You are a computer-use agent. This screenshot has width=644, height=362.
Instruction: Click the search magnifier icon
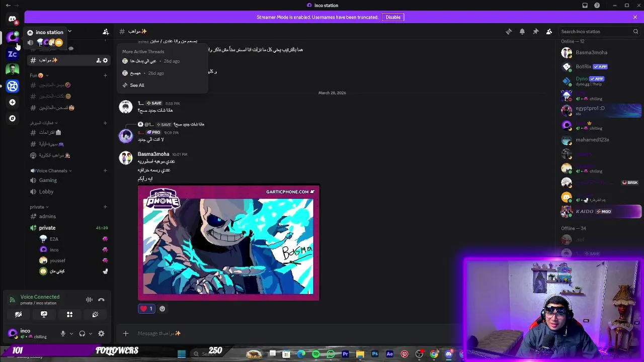635,31
